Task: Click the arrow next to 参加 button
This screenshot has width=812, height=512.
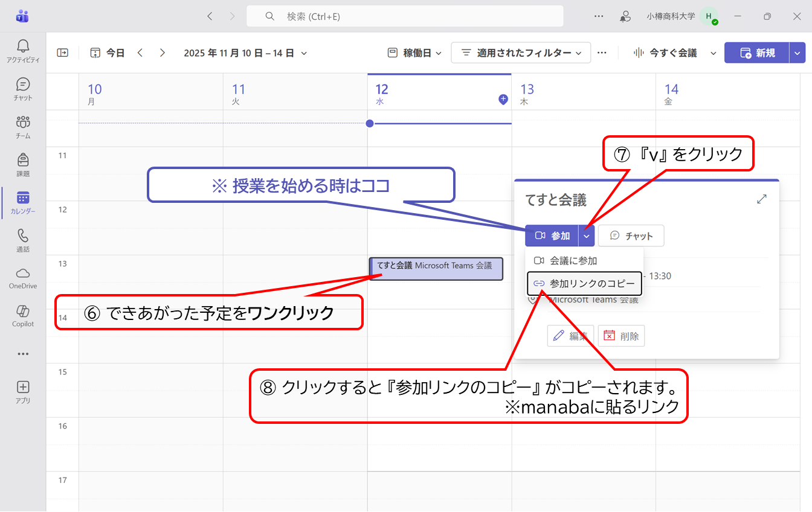Action: pyautogui.click(x=587, y=236)
